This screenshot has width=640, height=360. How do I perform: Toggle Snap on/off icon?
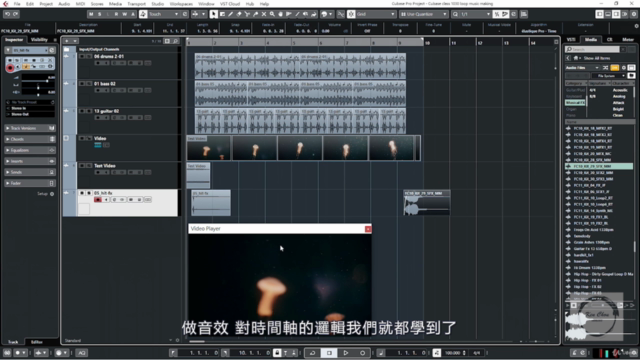click(x=351, y=14)
